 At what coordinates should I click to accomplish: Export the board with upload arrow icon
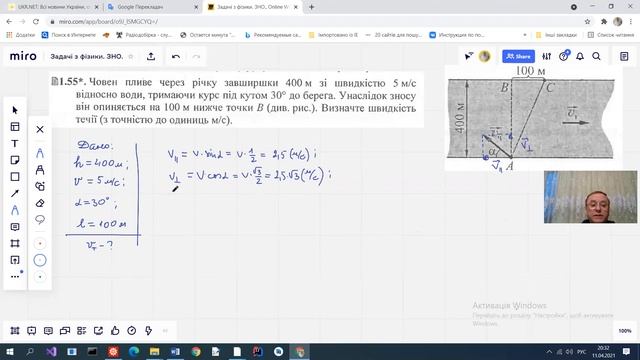151,56
